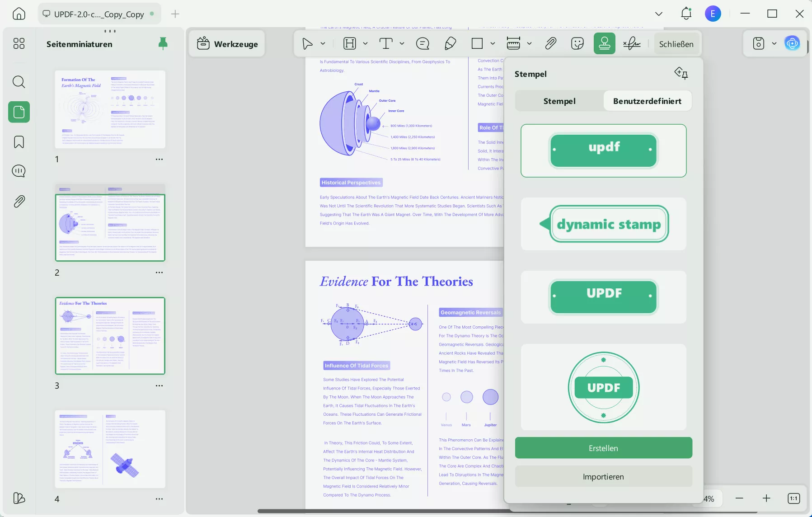Open page 3 thumbnail
The image size is (812, 517).
point(110,336)
